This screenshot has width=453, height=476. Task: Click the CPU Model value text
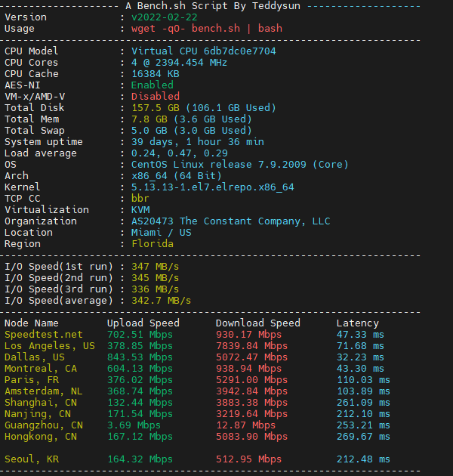(x=203, y=51)
